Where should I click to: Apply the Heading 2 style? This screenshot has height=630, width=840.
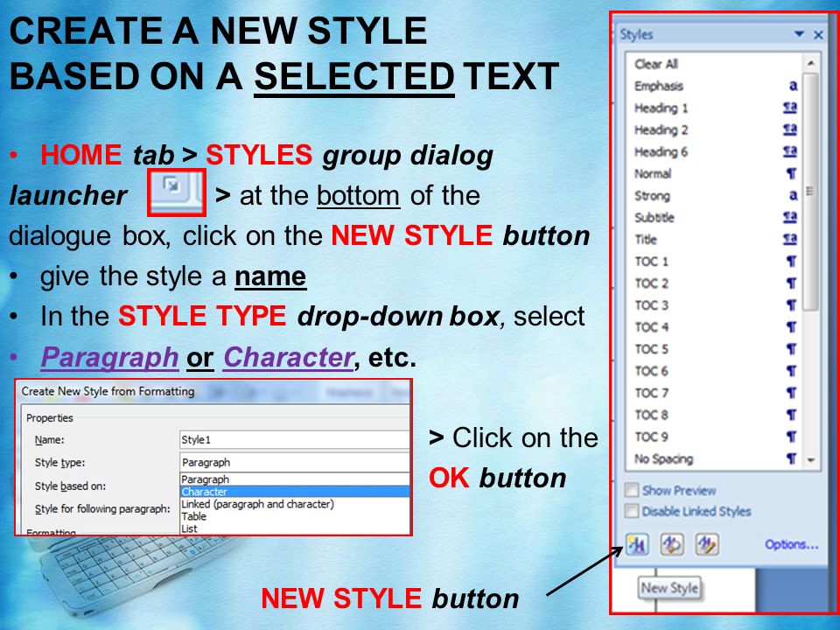[716, 129]
